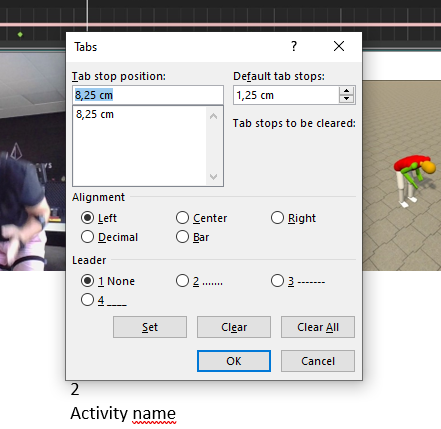The image size is (441, 429).
Task: Click the Set button
Action: [x=150, y=327]
